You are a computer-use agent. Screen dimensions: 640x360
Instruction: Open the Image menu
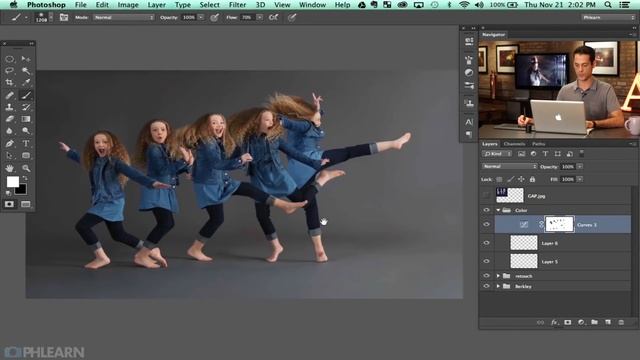128,5
